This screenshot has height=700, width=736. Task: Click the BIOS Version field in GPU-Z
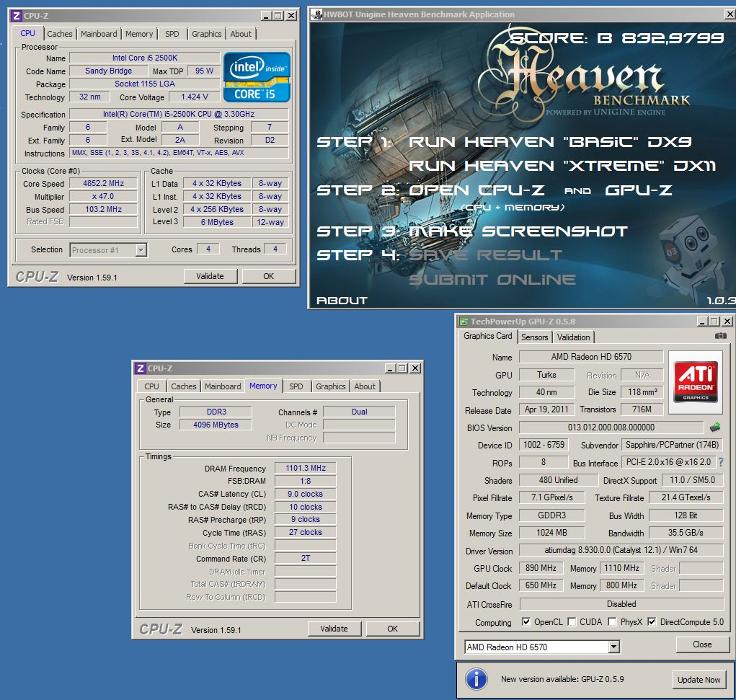pyautogui.click(x=611, y=427)
